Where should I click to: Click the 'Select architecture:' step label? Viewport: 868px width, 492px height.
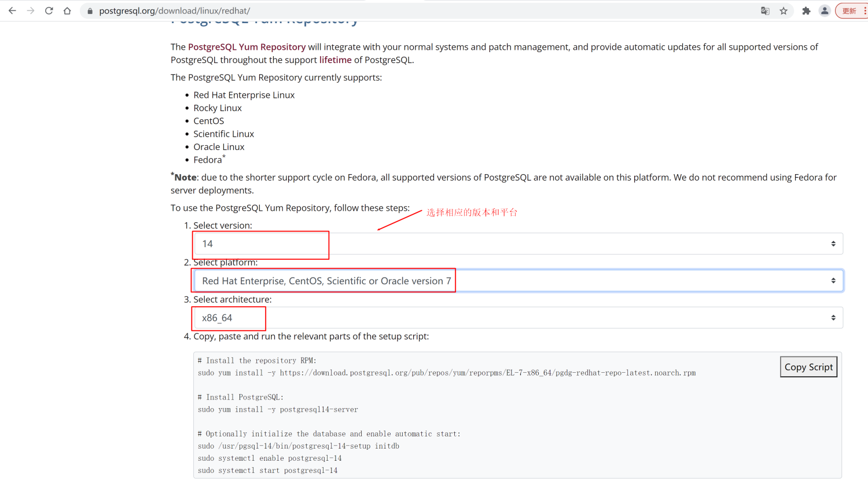pos(233,299)
